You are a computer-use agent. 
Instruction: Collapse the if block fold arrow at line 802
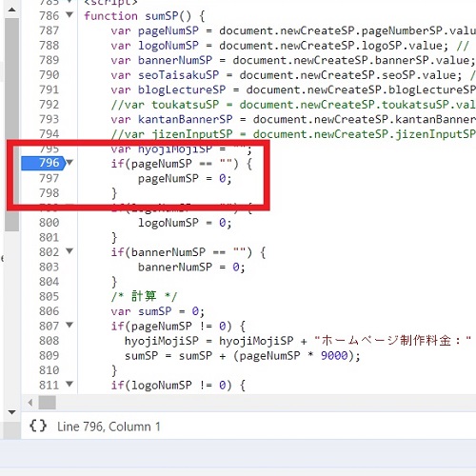69,251
